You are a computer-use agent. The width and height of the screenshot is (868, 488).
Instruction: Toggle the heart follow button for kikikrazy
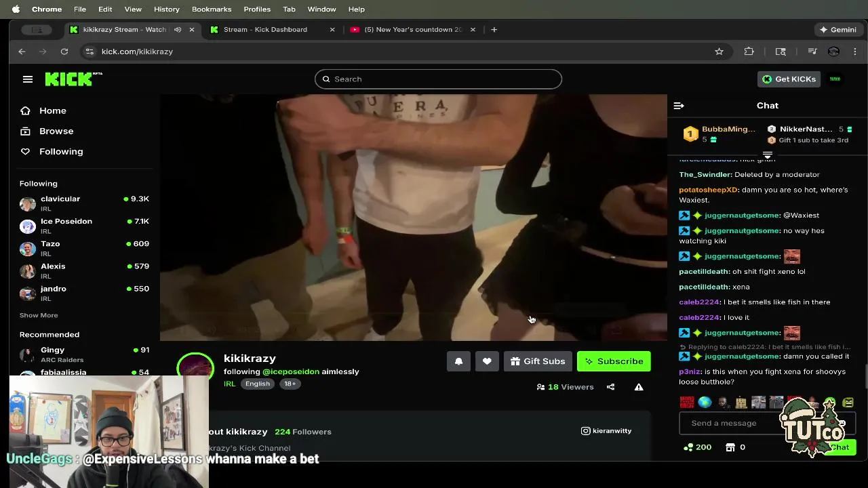tap(487, 361)
